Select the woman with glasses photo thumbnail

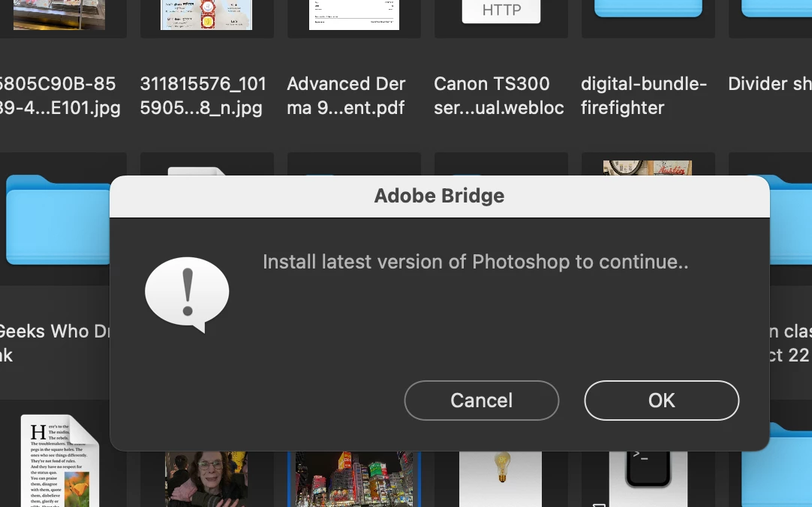(206, 479)
